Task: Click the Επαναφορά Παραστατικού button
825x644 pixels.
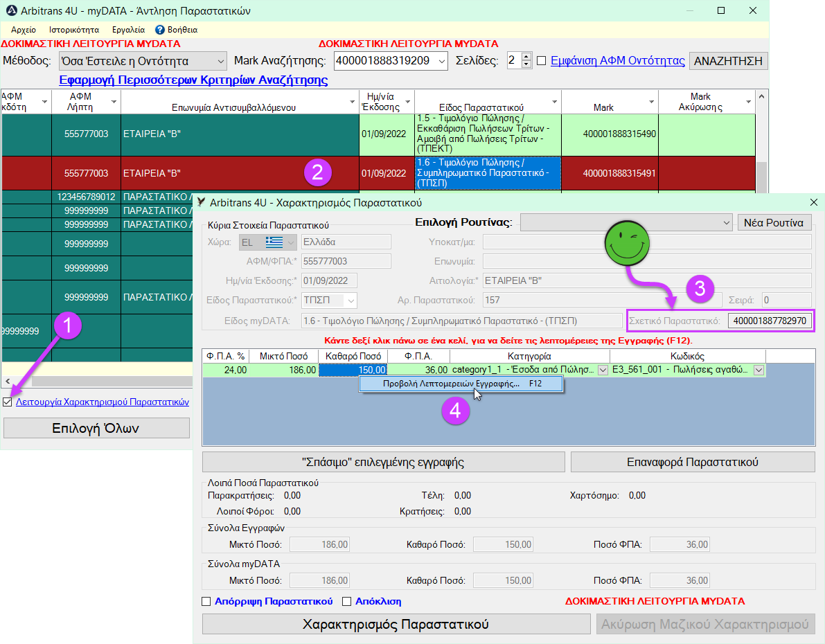Action: [693, 462]
